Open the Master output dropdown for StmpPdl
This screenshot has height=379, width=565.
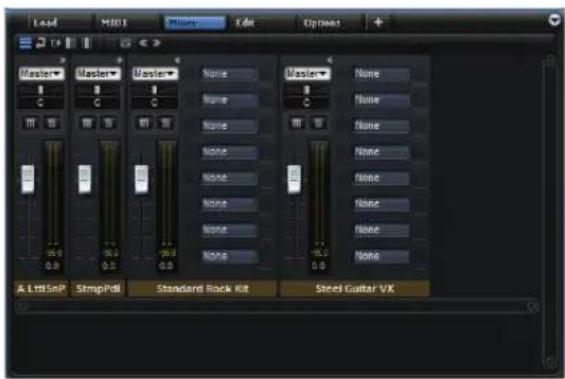point(98,74)
